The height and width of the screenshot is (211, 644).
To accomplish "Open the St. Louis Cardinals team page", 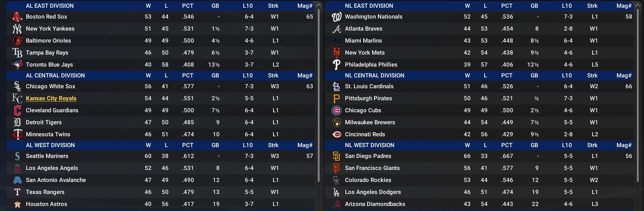I will [369, 86].
